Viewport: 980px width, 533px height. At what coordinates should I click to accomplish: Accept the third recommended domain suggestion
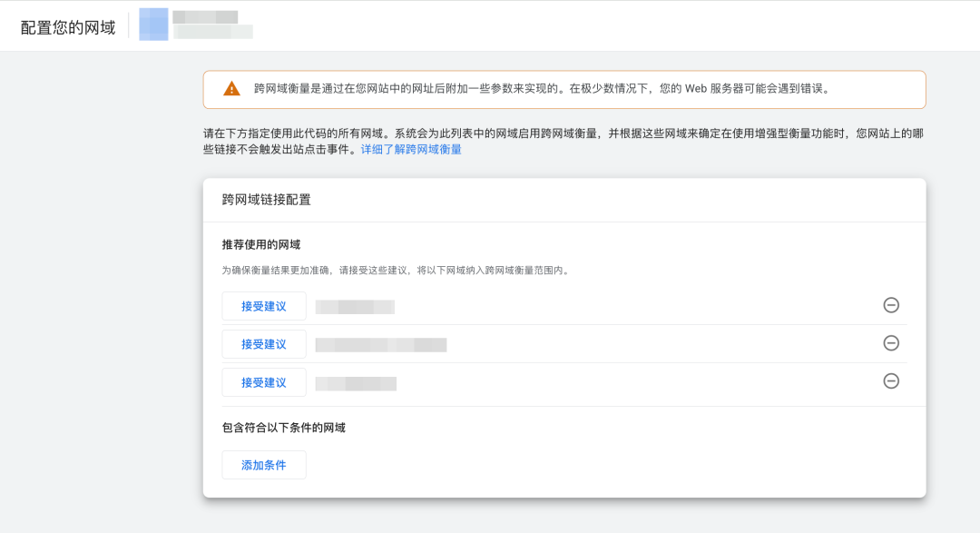[264, 382]
